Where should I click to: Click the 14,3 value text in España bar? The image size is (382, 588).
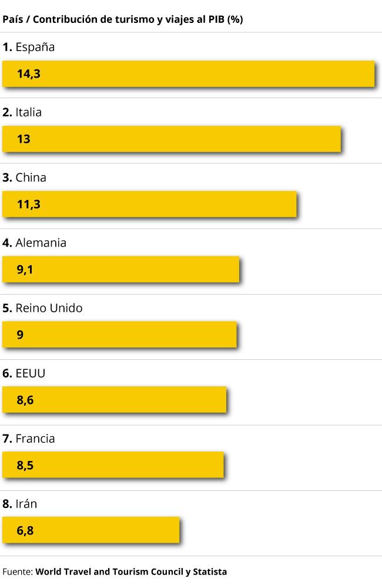tap(28, 74)
